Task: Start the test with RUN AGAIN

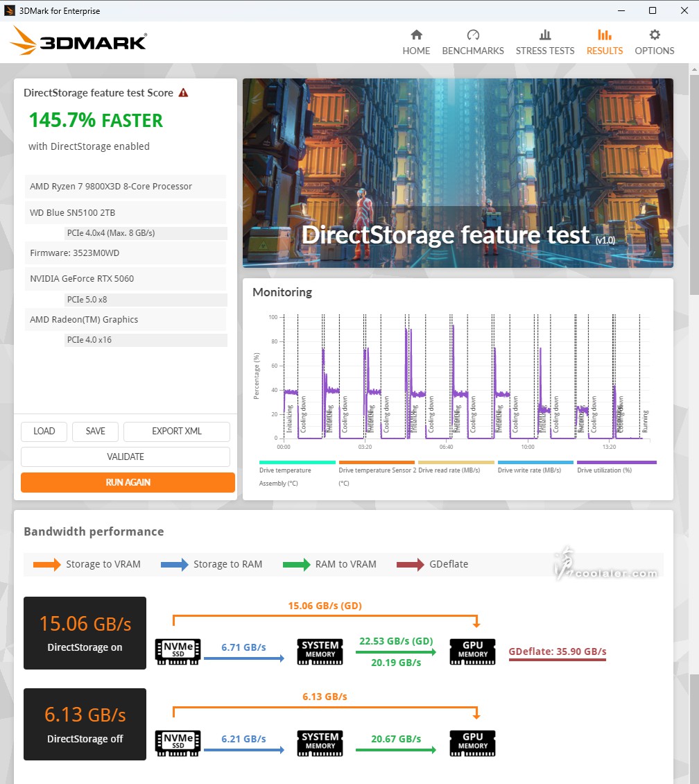Action: [128, 482]
